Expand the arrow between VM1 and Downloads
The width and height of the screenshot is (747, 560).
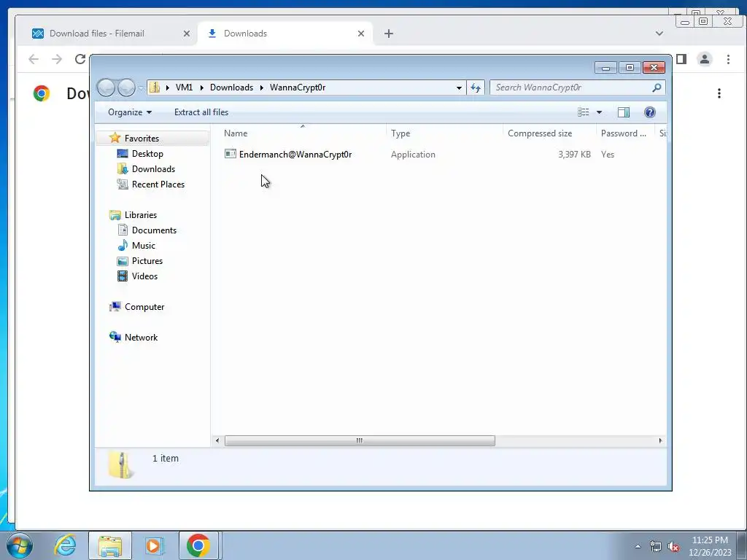point(201,87)
